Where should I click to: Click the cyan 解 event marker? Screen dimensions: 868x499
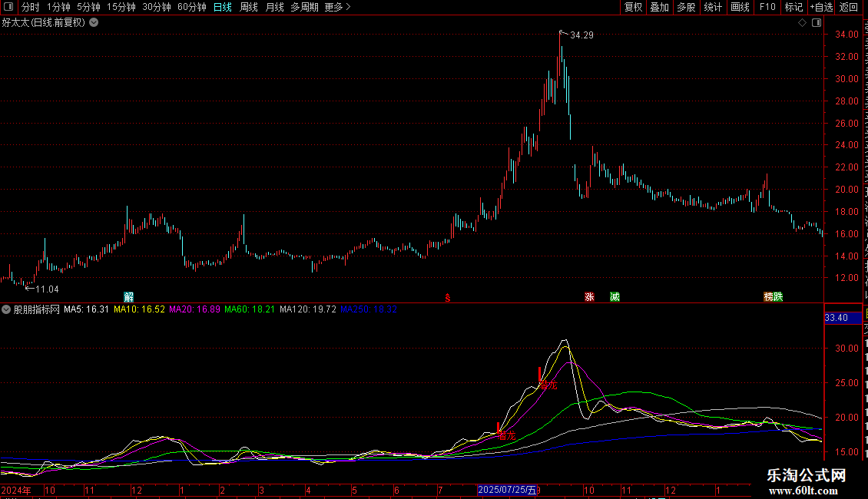coord(128,297)
